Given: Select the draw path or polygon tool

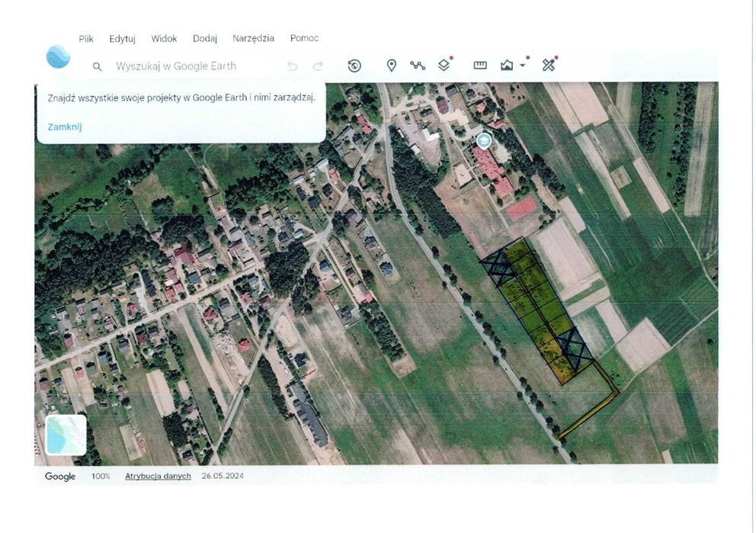Looking at the screenshot, I should tap(418, 66).
